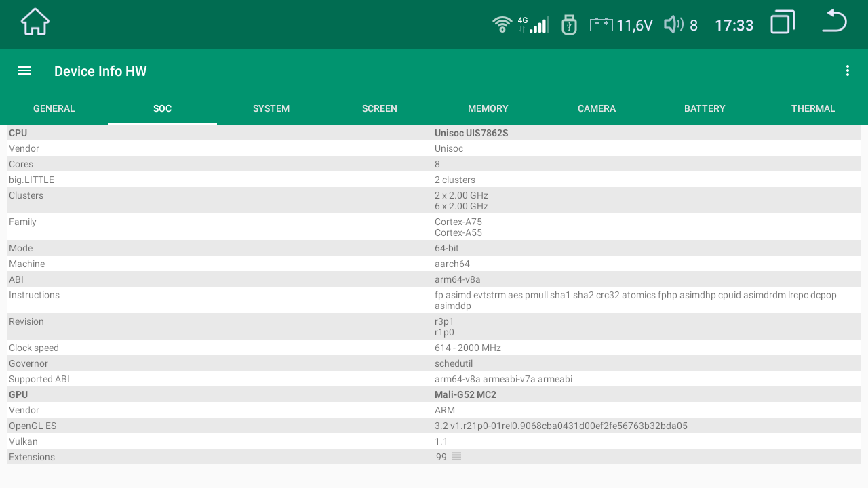Switch to the SYSTEM tab
This screenshot has height=488, width=868.
click(271, 108)
